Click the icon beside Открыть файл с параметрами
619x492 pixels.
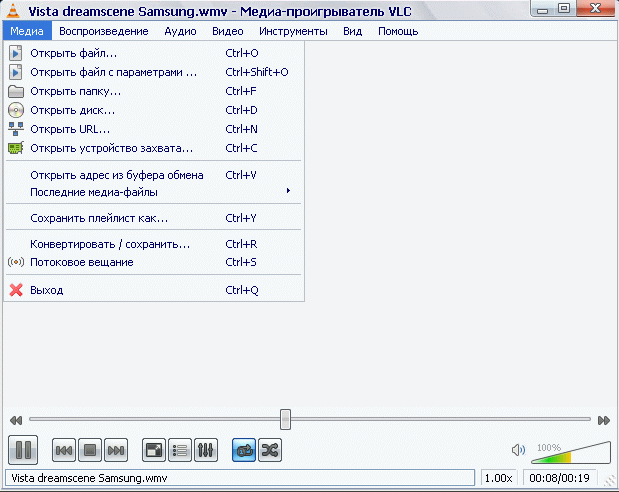click(15, 72)
